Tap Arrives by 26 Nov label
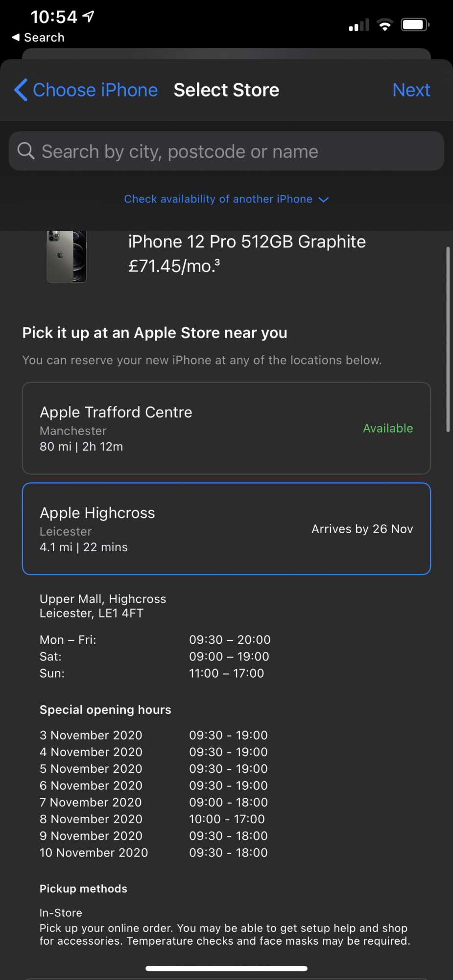453x980 pixels. [362, 529]
